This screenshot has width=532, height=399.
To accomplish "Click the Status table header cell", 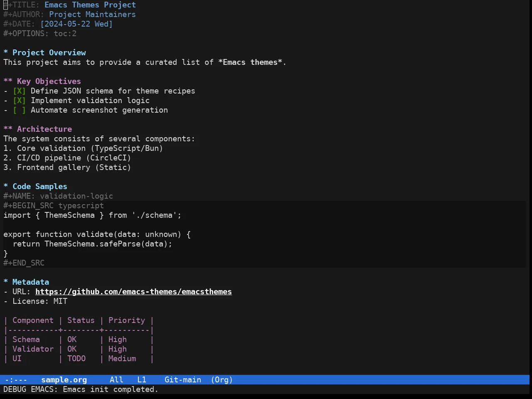I will pyautogui.click(x=81, y=320).
